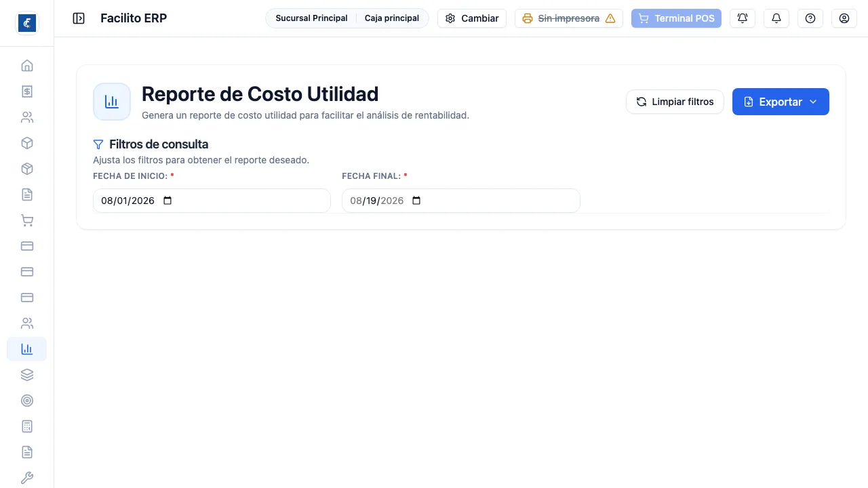Open the stacked layers icon in sidebar
The width and height of the screenshot is (868, 488).
[27, 375]
